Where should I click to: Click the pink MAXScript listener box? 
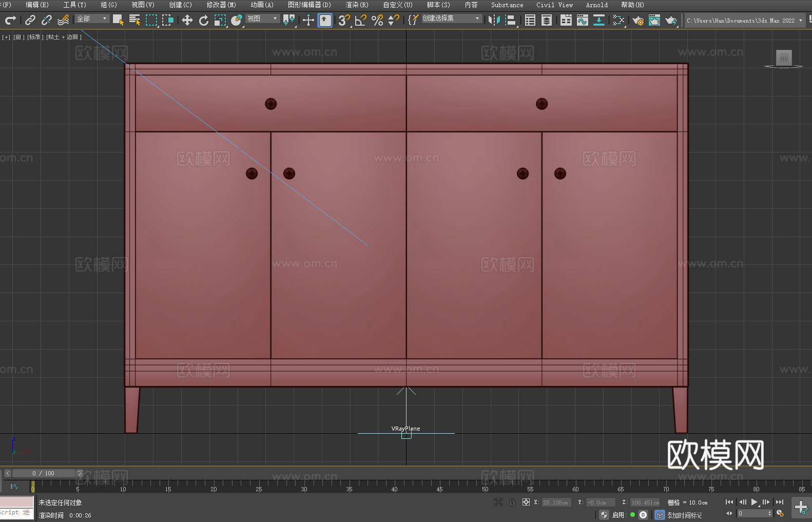(16, 502)
